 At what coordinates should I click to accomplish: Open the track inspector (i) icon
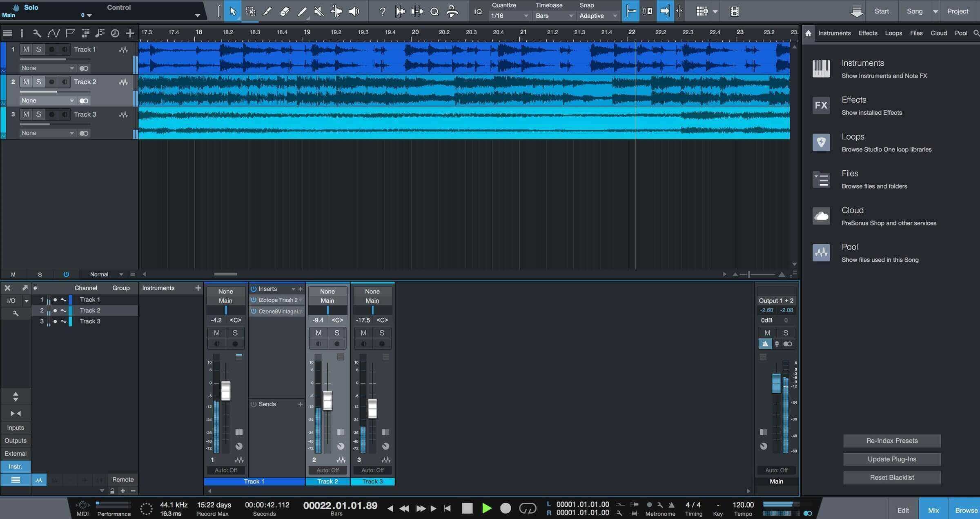pos(22,33)
